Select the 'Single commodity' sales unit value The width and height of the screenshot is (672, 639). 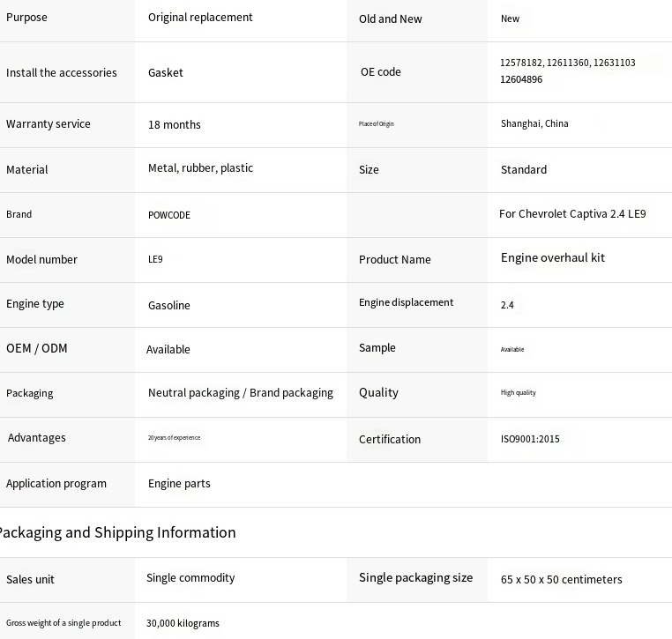tap(190, 578)
